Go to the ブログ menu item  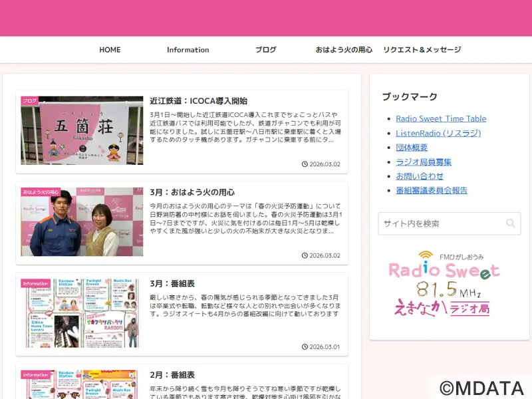265,50
